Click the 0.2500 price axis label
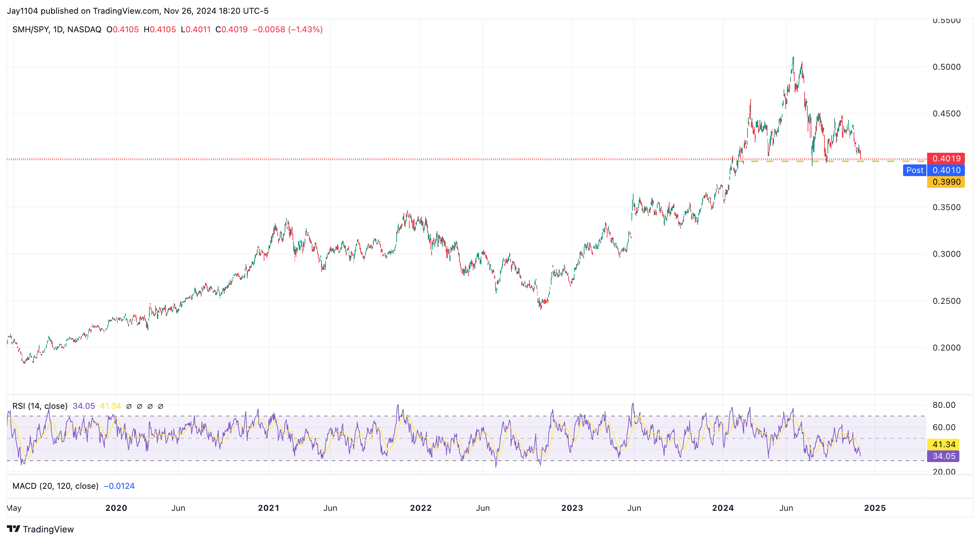This screenshot has width=980, height=541. point(947,301)
